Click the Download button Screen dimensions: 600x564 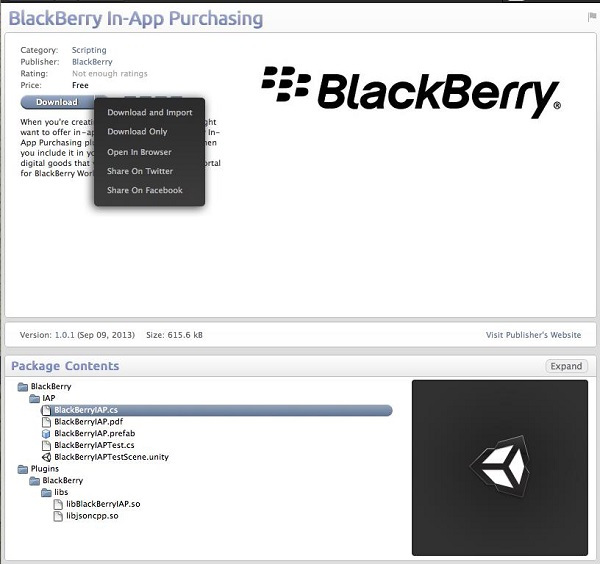point(57,102)
